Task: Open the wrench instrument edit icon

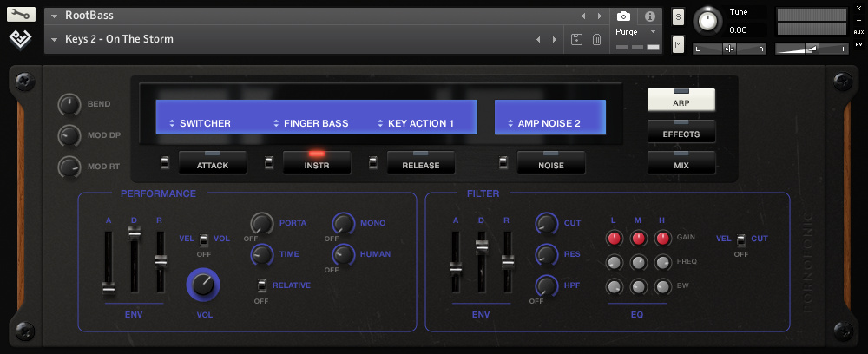Action: pos(21,15)
